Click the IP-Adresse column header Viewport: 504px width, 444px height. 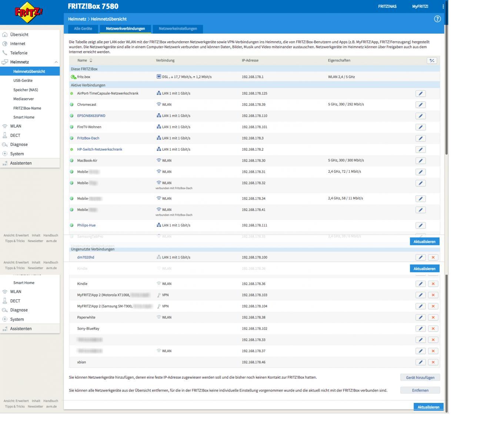[x=250, y=60]
